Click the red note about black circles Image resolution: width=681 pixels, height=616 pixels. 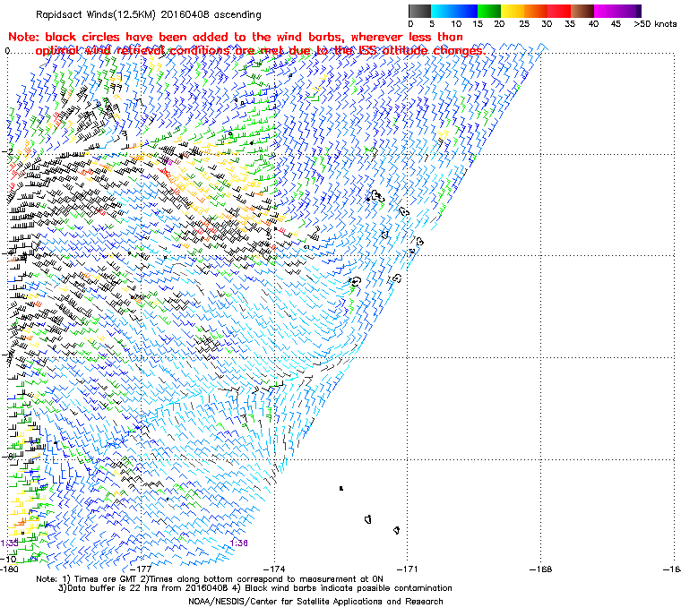pyautogui.click(x=246, y=44)
